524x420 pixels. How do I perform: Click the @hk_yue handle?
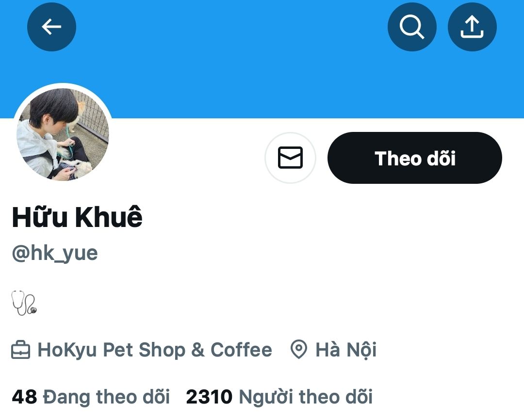55,253
